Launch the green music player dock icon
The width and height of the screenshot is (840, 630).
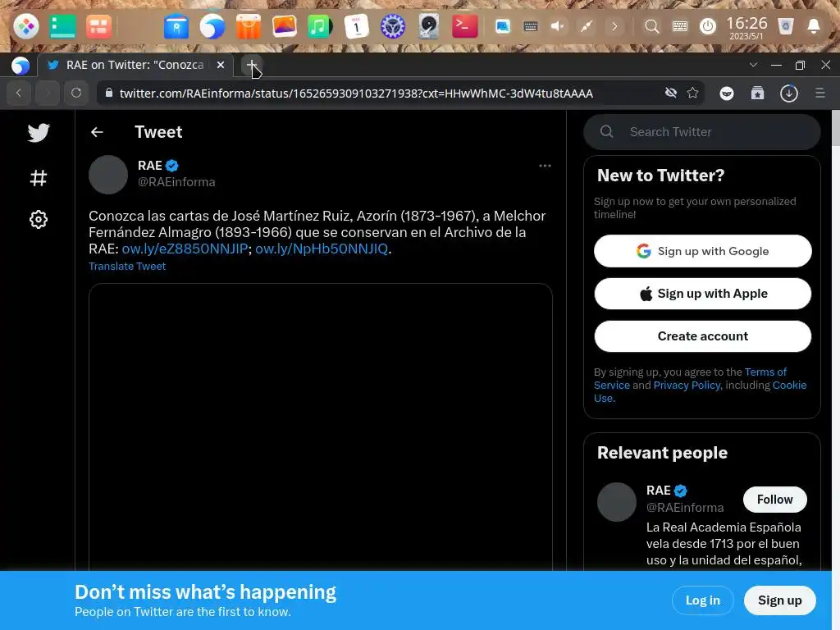pyautogui.click(x=320, y=26)
